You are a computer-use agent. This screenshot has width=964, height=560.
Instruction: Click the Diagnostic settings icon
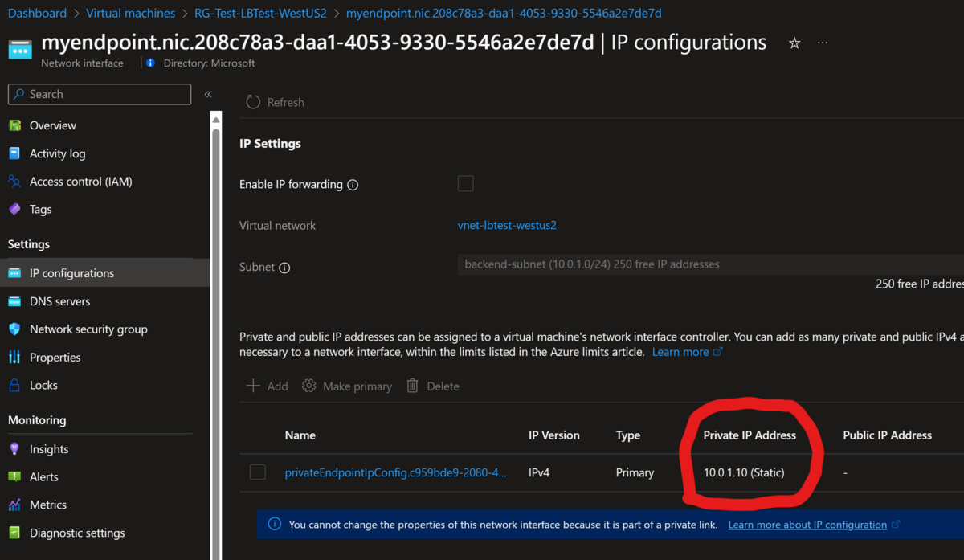14,533
